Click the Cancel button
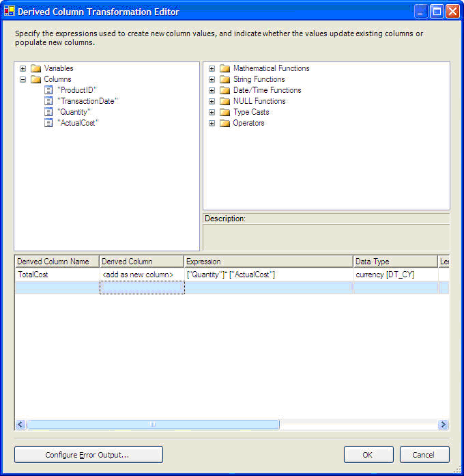This screenshot has height=476, width=464. tap(424, 455)
